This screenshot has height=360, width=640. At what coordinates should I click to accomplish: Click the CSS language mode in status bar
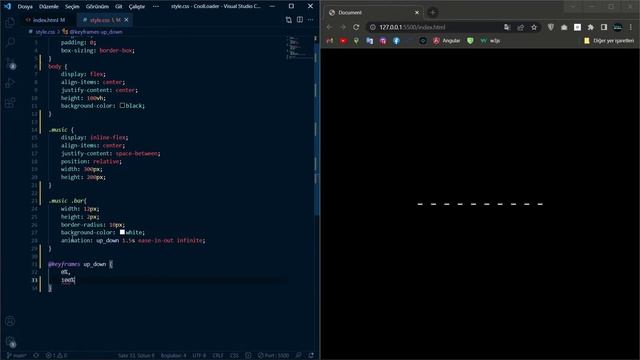click(234, 356)
